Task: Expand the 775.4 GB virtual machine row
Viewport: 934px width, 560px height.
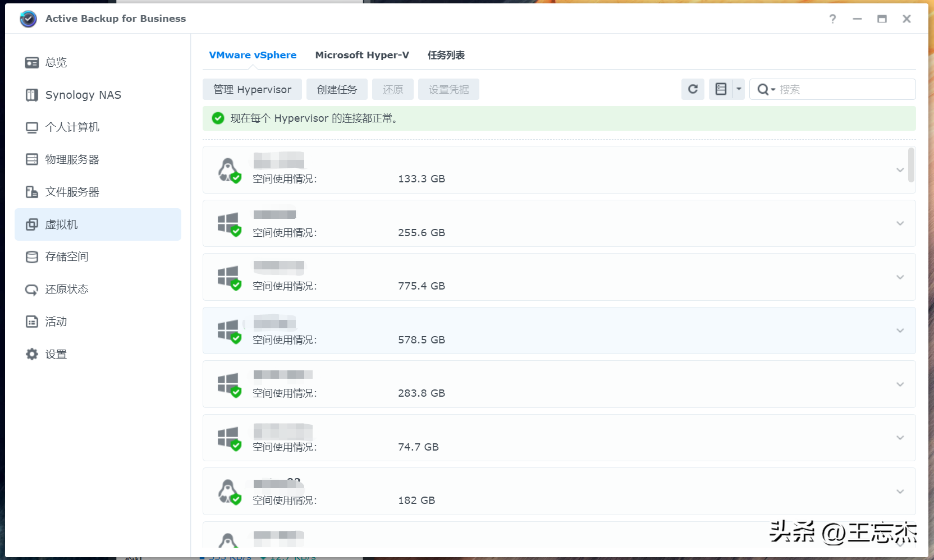Action: coord(900,277)
